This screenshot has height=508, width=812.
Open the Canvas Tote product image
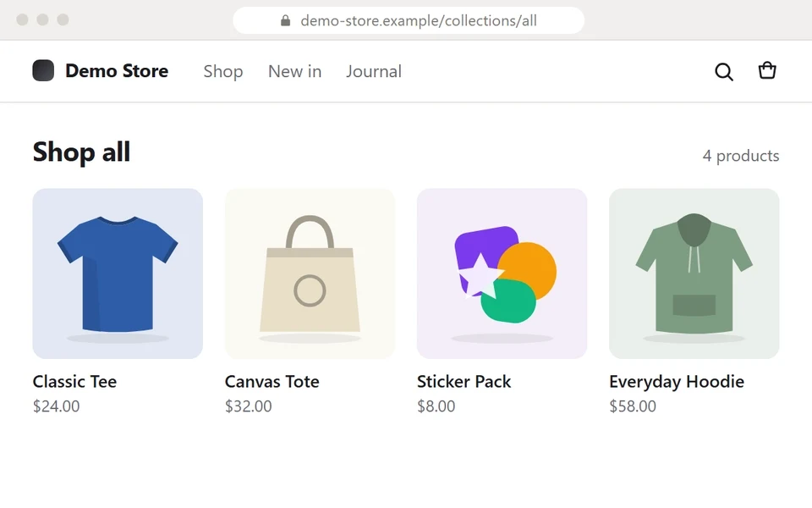click(x=310, y=273)
